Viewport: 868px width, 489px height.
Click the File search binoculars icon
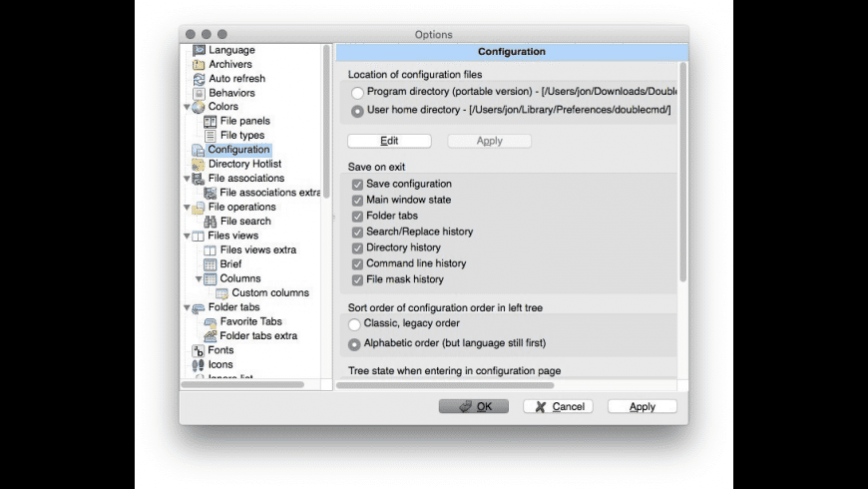(x=210, y=222)
